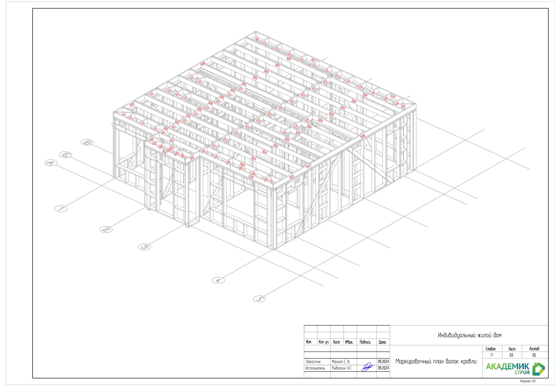Viewport: 555px width, 392px height.
Task: Click the Академик Строй company logo
Action: click(515, 369)
